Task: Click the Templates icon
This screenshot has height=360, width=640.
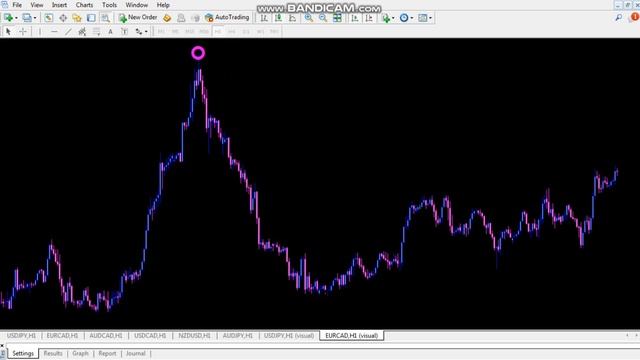Action: 422,18
